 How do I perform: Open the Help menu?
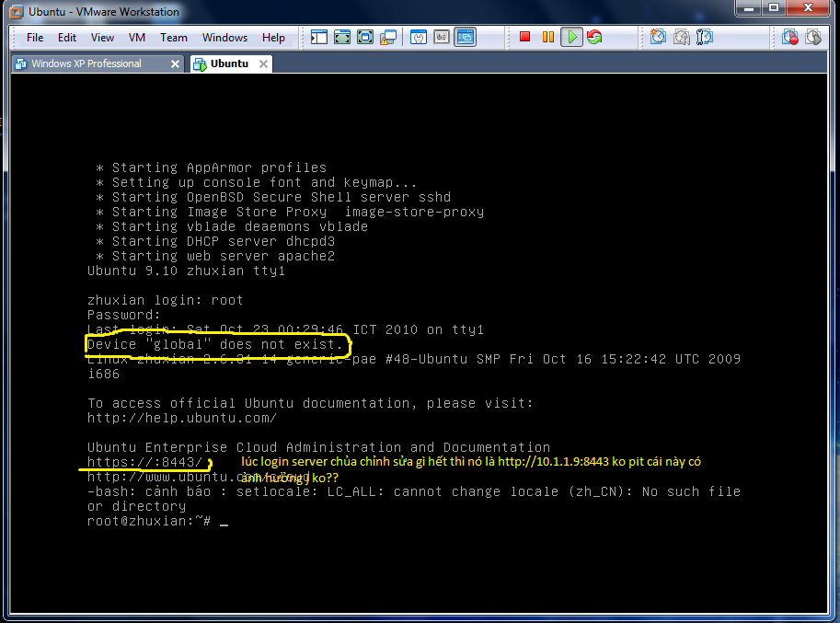[273, 38]
